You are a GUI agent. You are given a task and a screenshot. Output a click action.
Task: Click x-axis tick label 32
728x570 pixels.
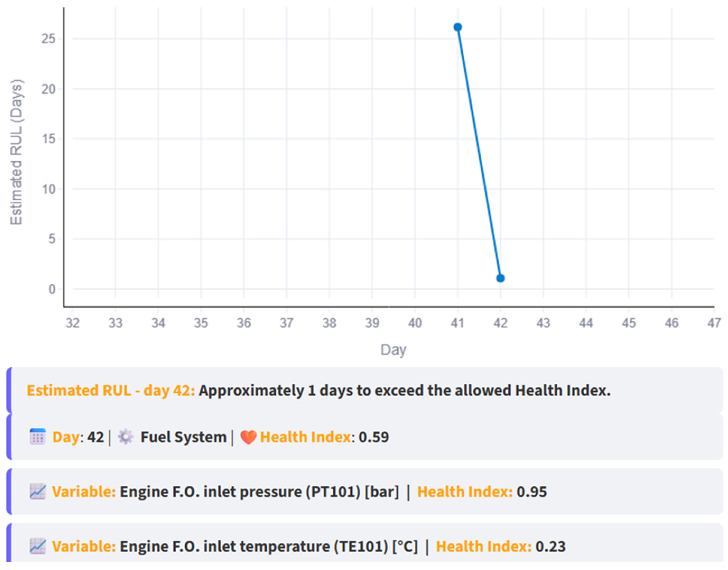pos(73,323)
